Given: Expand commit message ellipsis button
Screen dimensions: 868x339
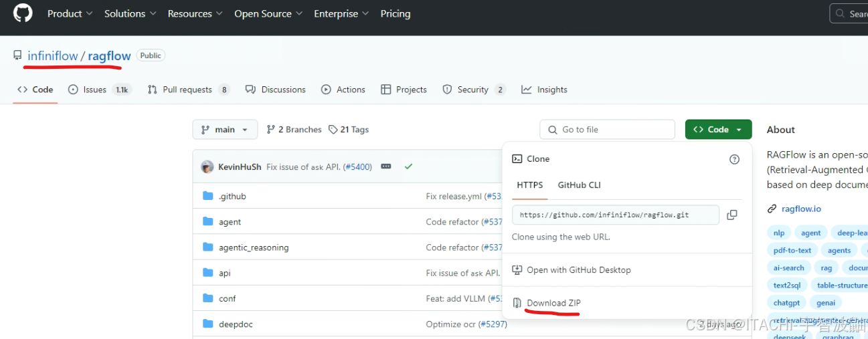Looking at the screenshot, I should (x=385, y=166).
